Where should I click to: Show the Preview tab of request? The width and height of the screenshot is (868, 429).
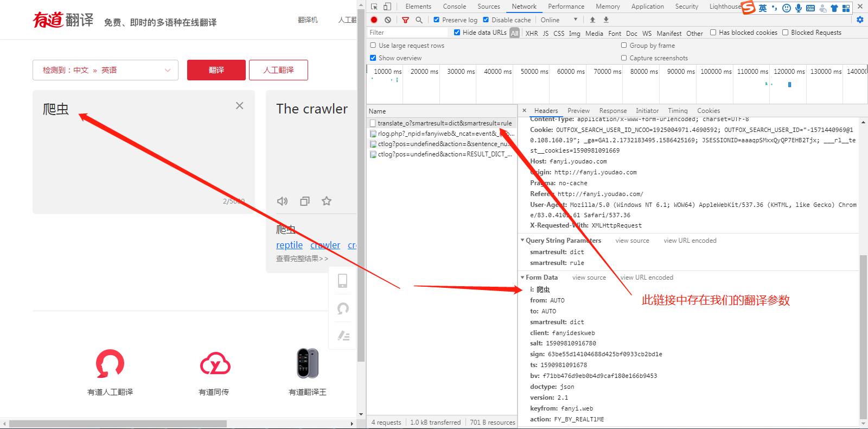click(578, 111)
